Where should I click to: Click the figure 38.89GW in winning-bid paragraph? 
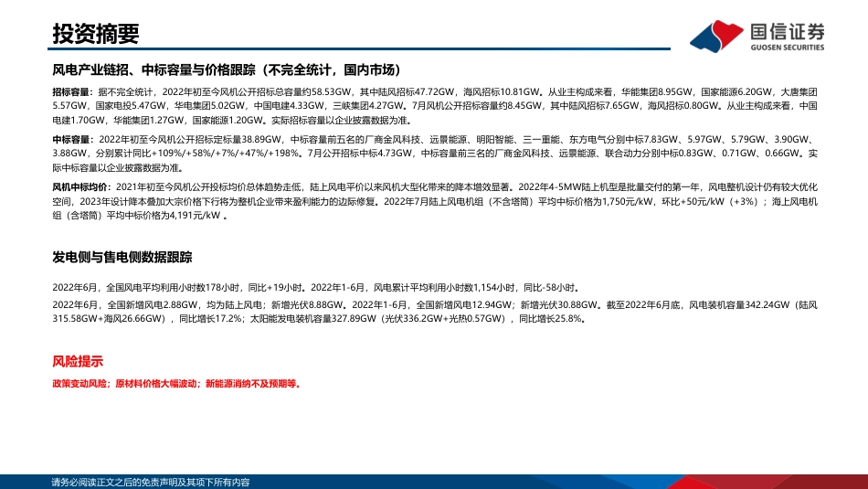click(262, 140)
